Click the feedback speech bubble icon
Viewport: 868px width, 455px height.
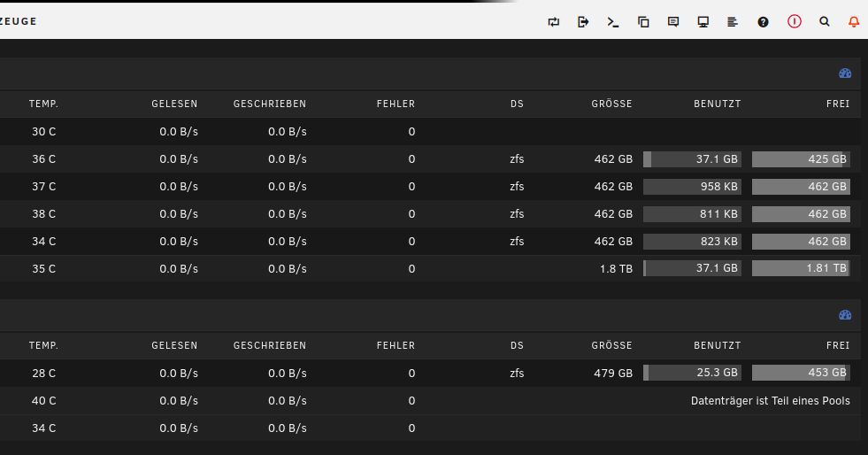673,22
